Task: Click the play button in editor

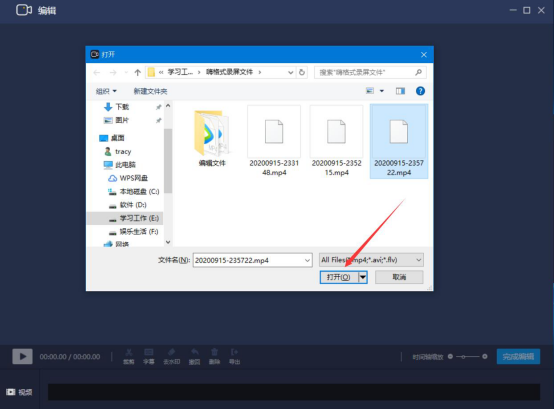Action: pyautogui.click(x=23, y=356)
